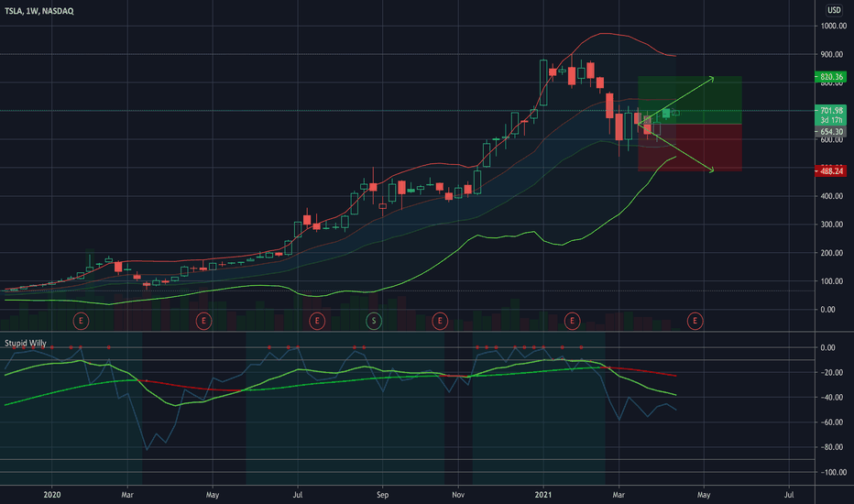Click the -100.00 indicator axis label
The image size is (854, 504).
[x=833, y=473]
